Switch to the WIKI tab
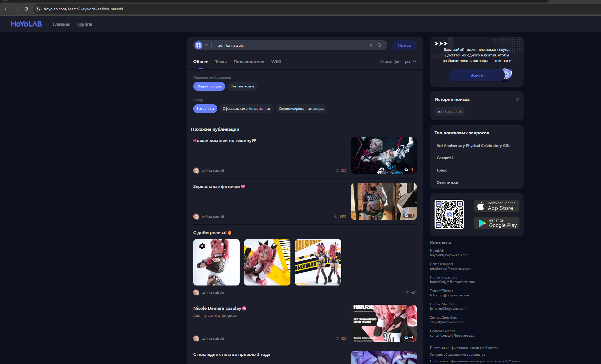 276,62
